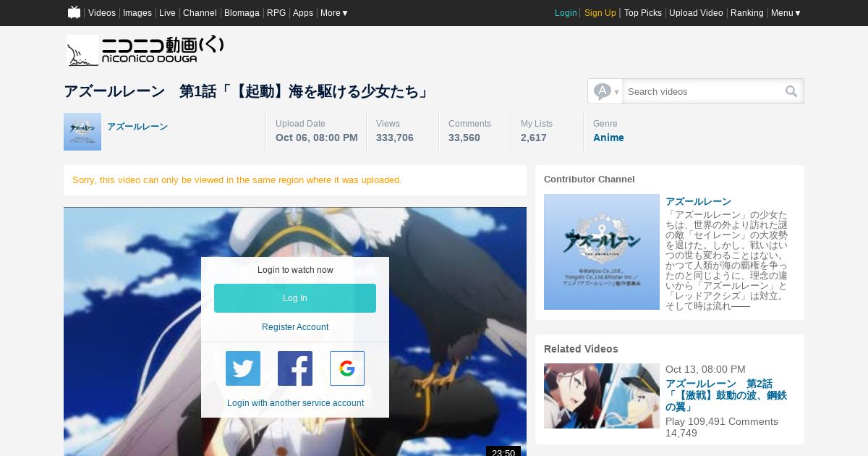The height and width of the screenshot is (456, 868).
Task: Open the アズールレーン uploader name link
Action: 137,127
